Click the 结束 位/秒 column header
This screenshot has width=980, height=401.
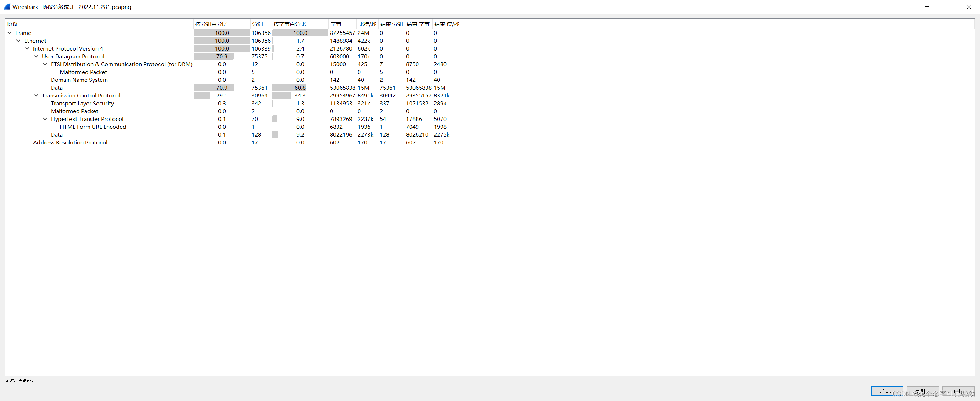[447, 24]
